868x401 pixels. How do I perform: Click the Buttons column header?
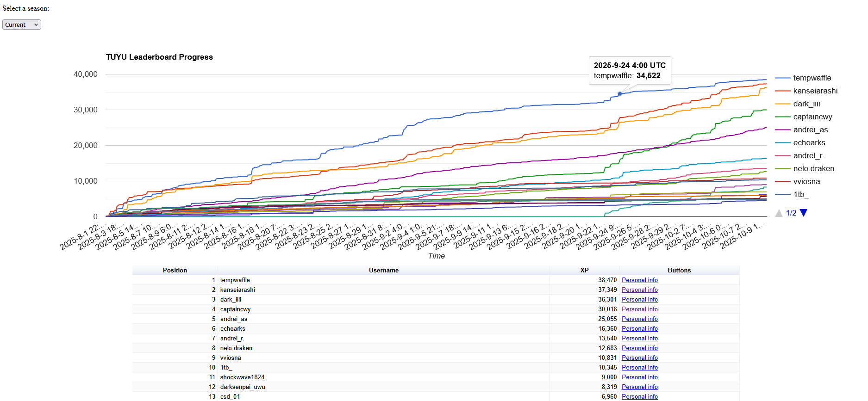(x=679, y=270)
